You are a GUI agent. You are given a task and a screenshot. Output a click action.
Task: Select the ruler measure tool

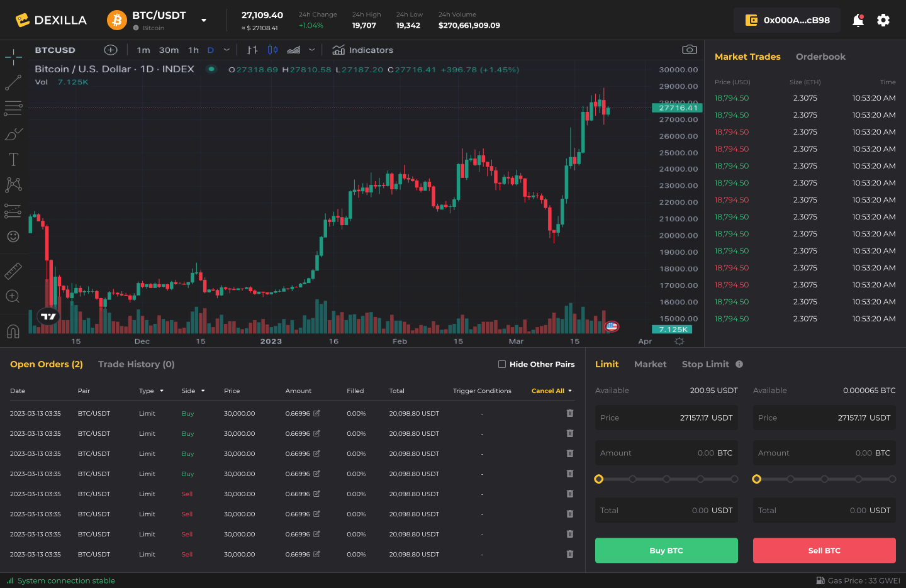13,271
